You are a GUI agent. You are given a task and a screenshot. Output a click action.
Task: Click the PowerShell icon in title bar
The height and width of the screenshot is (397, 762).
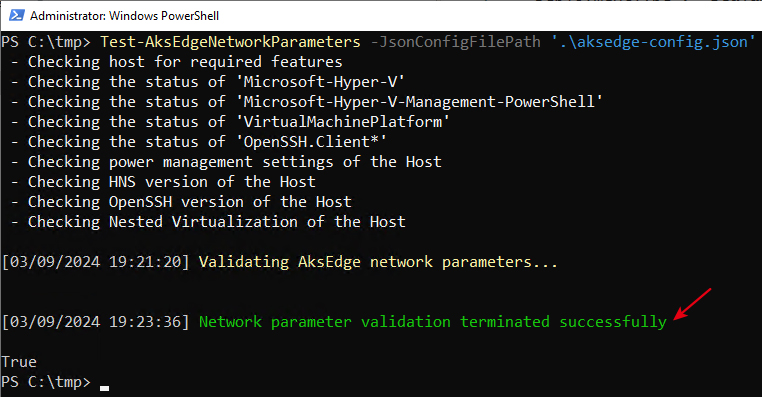pyautogui.click(x=17, y=16)
